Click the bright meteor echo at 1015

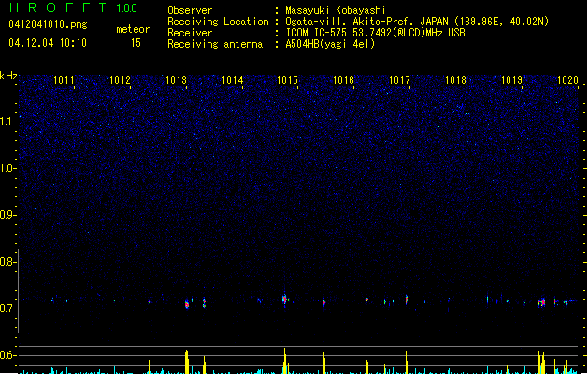click(284, 299)
